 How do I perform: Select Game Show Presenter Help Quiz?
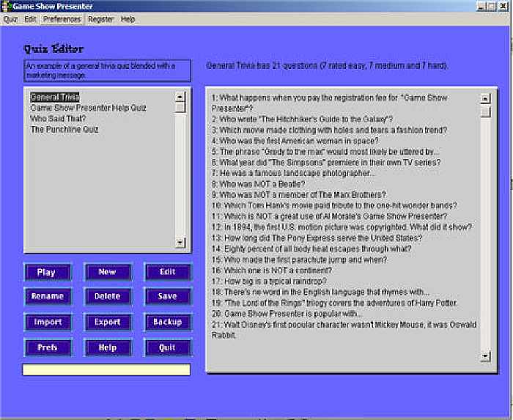tap(89, 108)
